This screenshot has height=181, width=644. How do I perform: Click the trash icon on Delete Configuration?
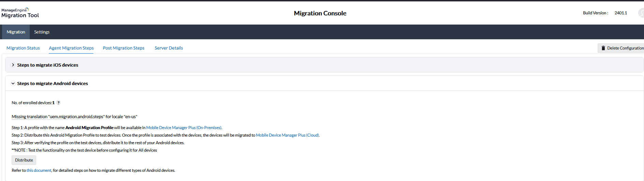(603, 48)
